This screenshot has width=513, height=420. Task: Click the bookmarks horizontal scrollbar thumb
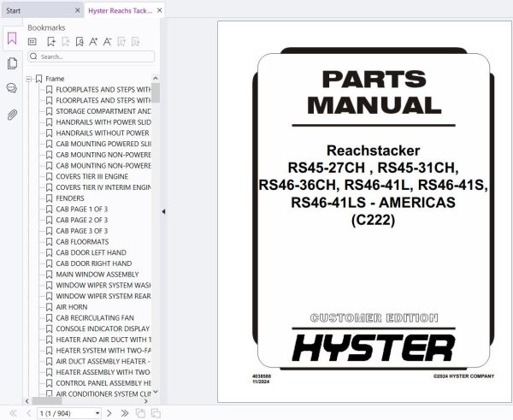point(47,401)
